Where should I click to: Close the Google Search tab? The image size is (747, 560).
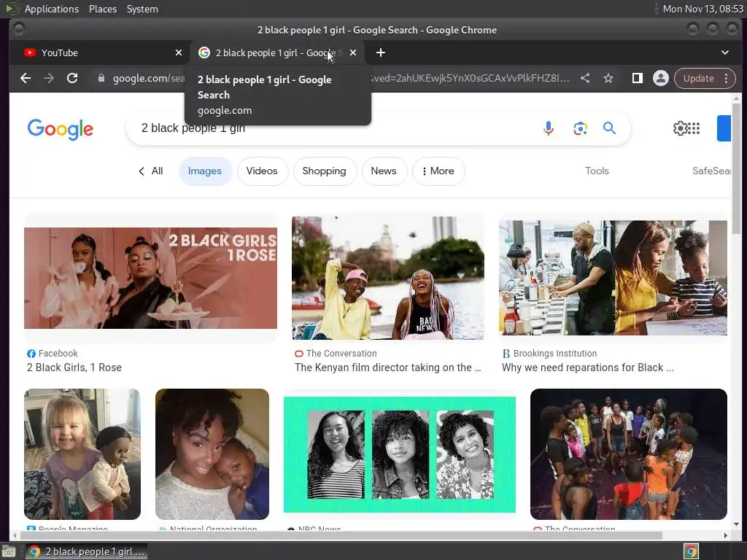[353, 52]
